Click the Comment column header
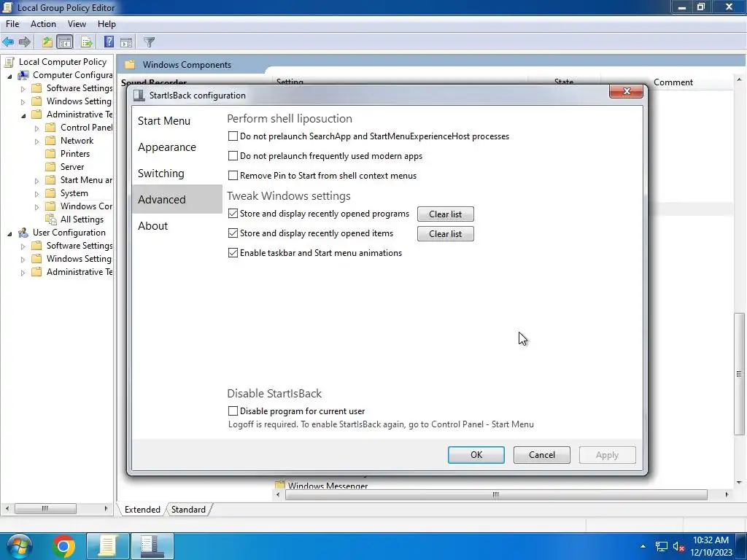Viewport: 747px width, 560px height. pos(673,82)
